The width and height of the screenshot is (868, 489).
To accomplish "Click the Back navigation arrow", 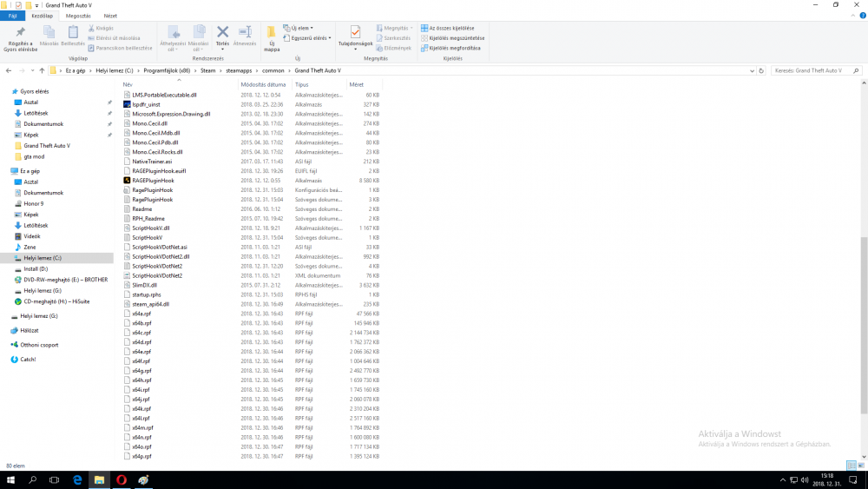I will pyautogui.click(x=9, y=70).
